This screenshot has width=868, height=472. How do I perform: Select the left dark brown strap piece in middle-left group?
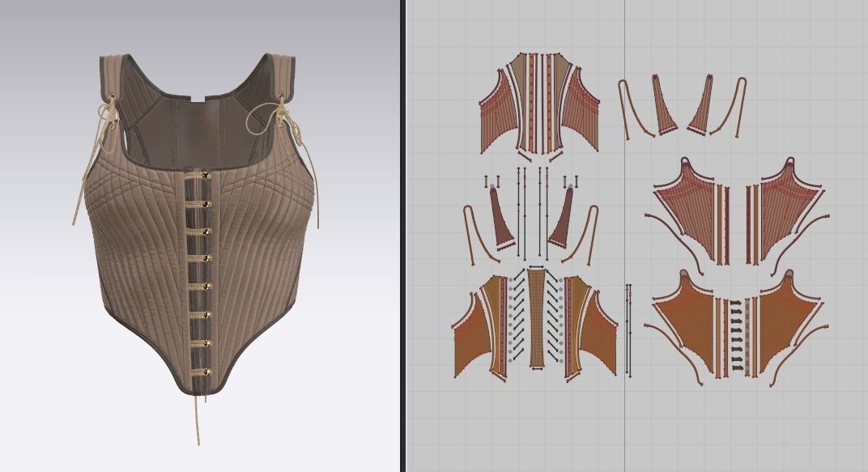point(500,217)
